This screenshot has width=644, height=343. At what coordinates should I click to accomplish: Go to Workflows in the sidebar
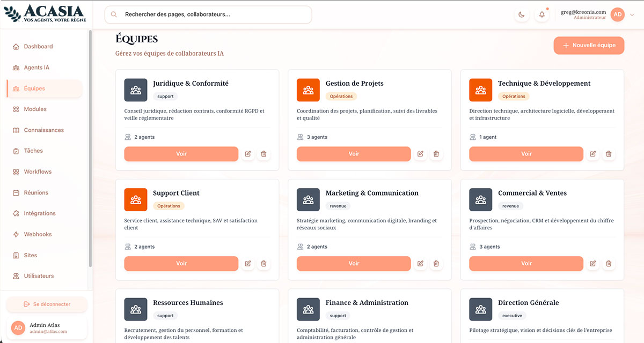[x=38, y=171]
